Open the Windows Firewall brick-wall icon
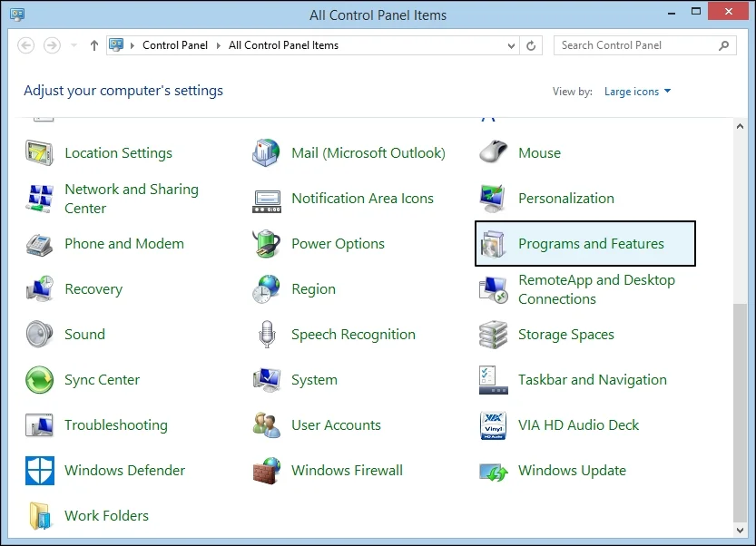Screen dimensions: 756x546 [267, 471]
